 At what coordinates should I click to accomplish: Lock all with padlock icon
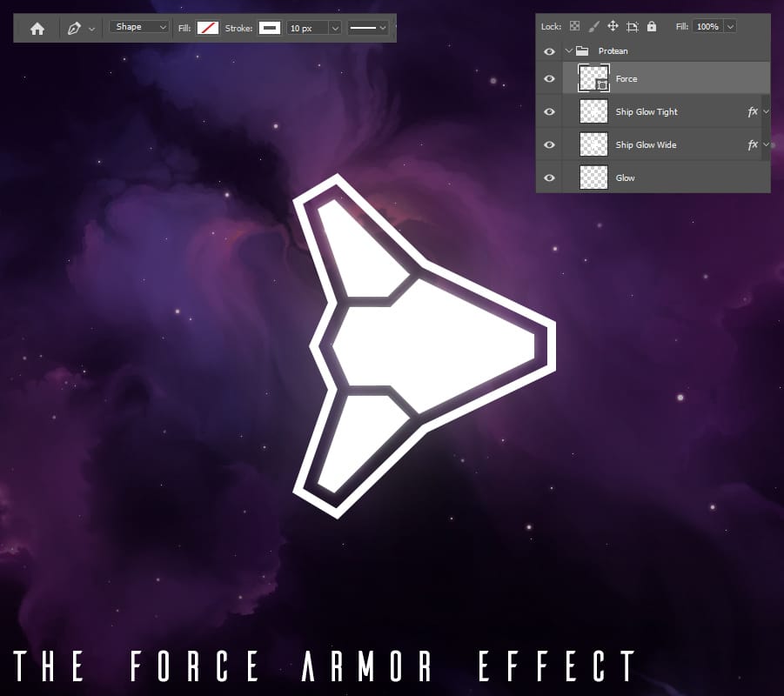[x=652, y=26]
